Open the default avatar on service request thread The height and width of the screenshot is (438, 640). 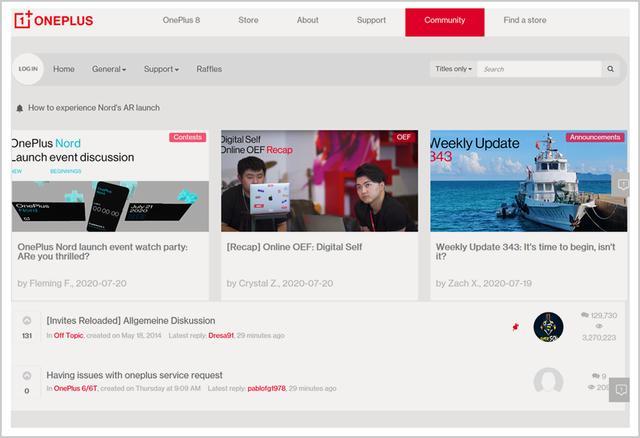pyautogui.click(x=548, y=382)
